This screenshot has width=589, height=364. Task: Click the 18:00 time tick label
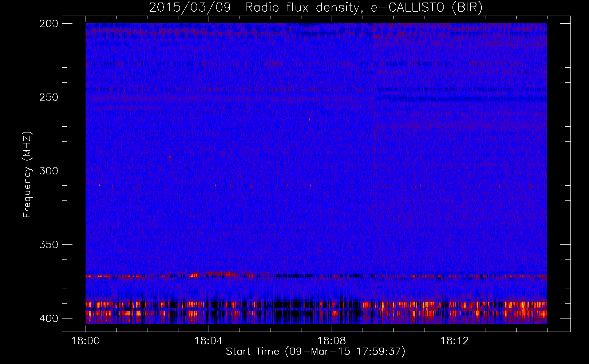[86, 341]
